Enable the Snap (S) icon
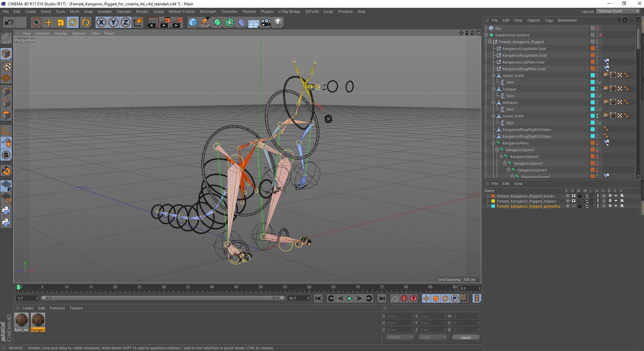Screen dimensions: 644x351 [x=6, y=155]
